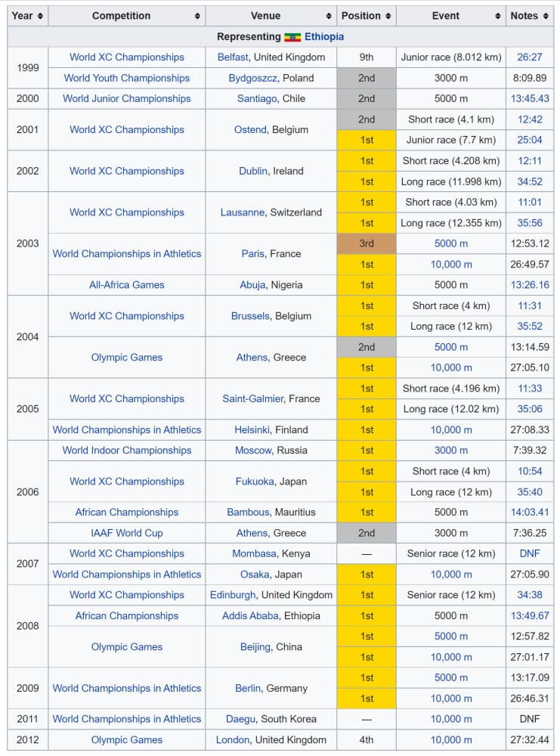
Task: Open Addis Ababa venue link
Action: [x=250, y=616]
